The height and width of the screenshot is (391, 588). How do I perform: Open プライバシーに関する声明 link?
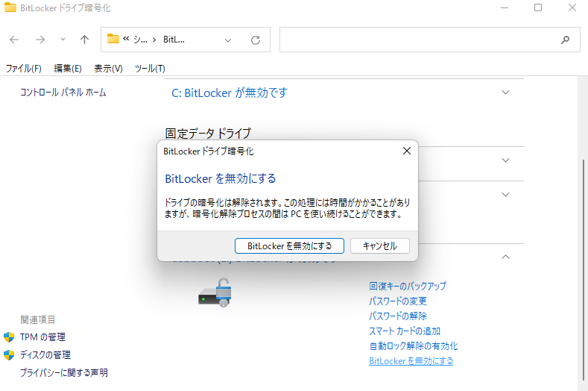click(x=64, y=372)
